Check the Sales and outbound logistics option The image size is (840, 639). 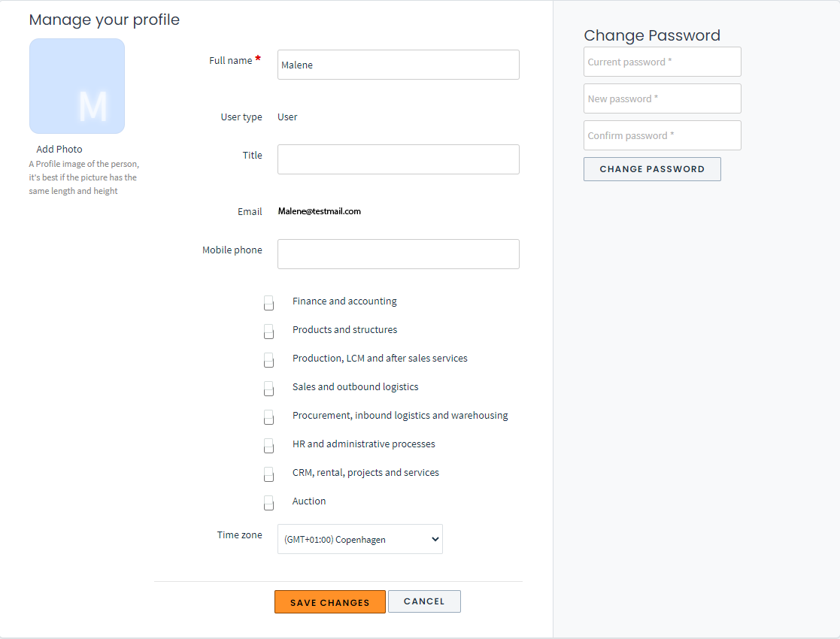click(x=268, y=389)
